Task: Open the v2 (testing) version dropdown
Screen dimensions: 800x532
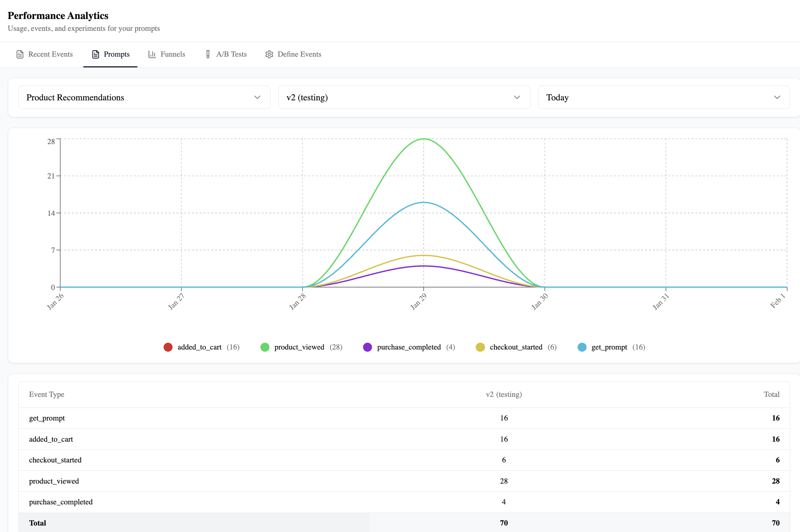Action: point(404,97)
